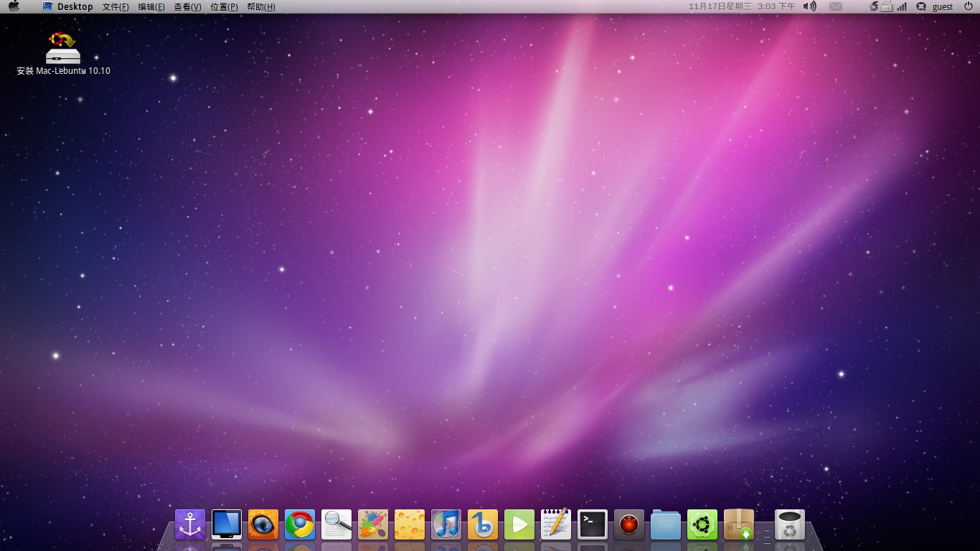Open the 文件(F) menu
The width and height of the screenshot is (980, 551).
(x=116, y=6)
